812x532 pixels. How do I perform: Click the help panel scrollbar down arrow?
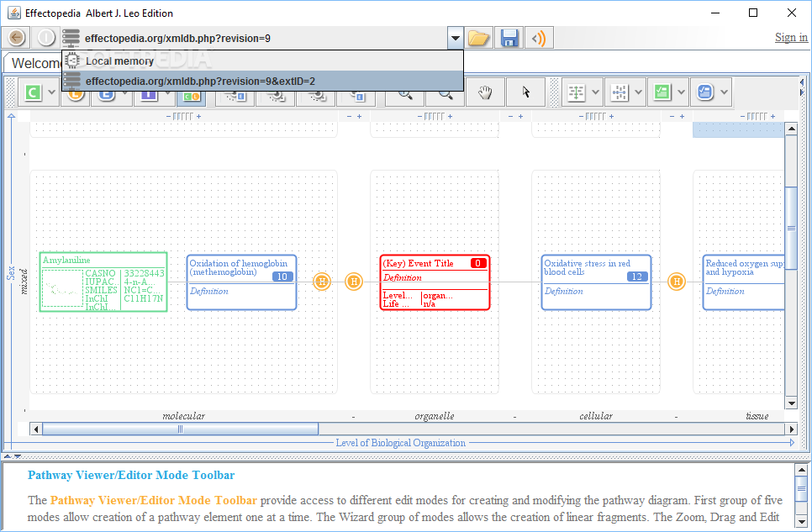click(801, 522)
